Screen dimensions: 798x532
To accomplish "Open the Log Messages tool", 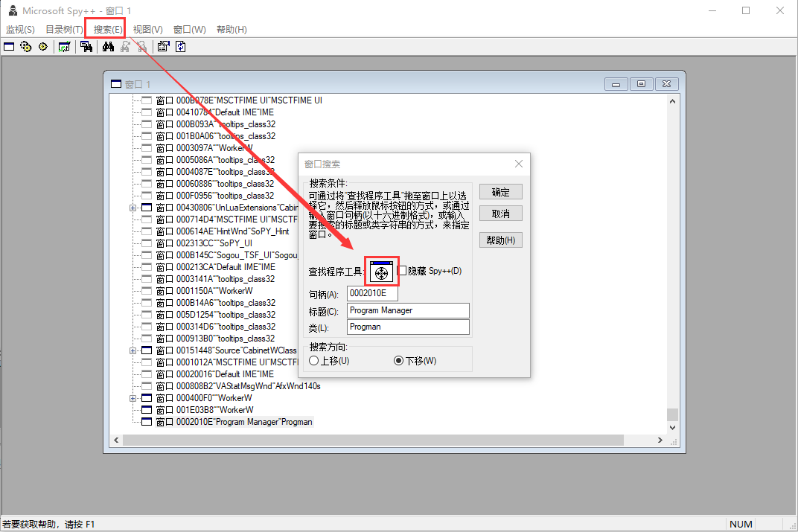I will click(x=65, y=46).
